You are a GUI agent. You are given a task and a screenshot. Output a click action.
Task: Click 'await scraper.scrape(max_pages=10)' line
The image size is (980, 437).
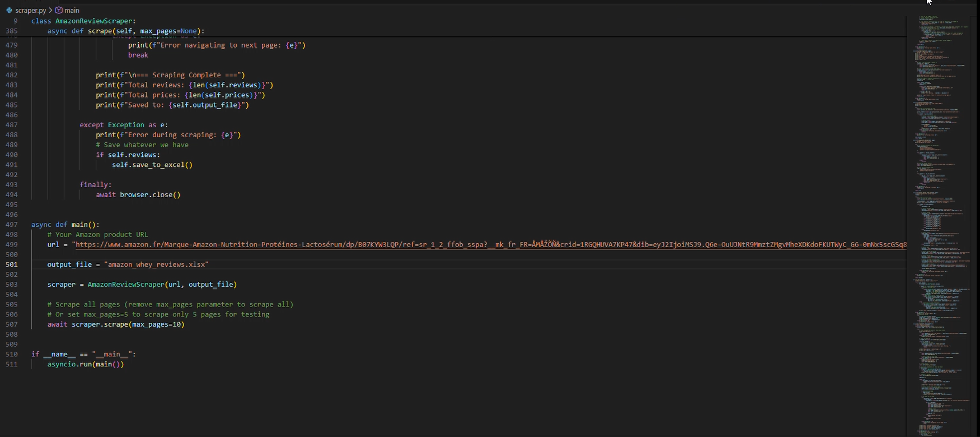click(x=116, y=324)
